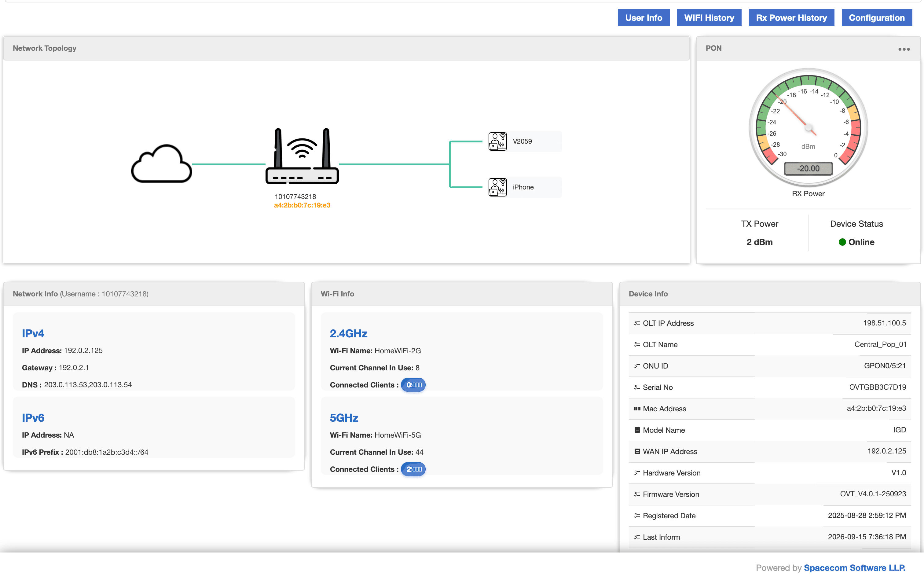
Task: Open the 2.4GHz connected clients badge
Action: [413, 385]
